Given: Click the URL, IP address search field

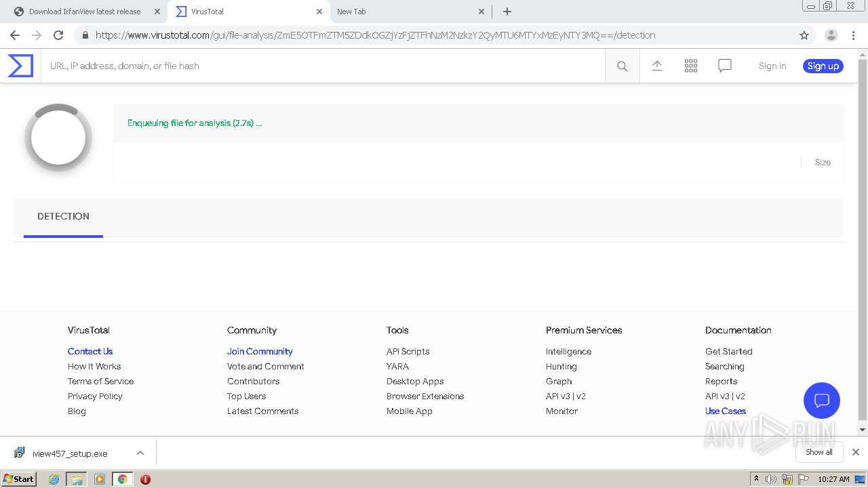Looking at the screenshot, I should pyautogui.click(x=323, y=66).
